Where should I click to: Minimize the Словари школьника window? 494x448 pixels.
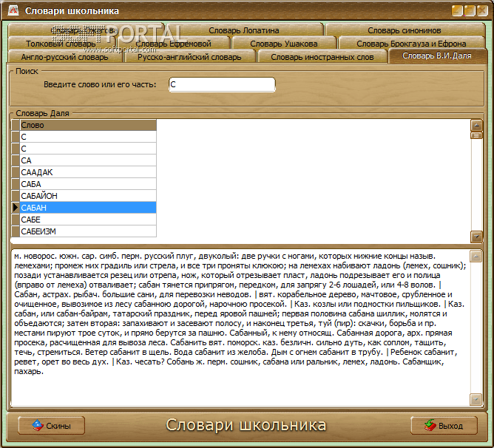(x=457, y=10)
